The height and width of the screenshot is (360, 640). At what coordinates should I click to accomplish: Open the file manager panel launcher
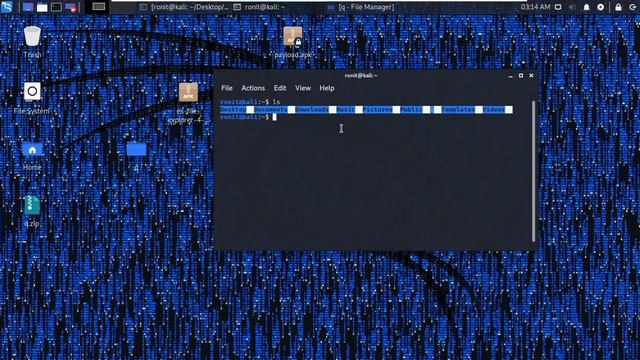(42, 7)
